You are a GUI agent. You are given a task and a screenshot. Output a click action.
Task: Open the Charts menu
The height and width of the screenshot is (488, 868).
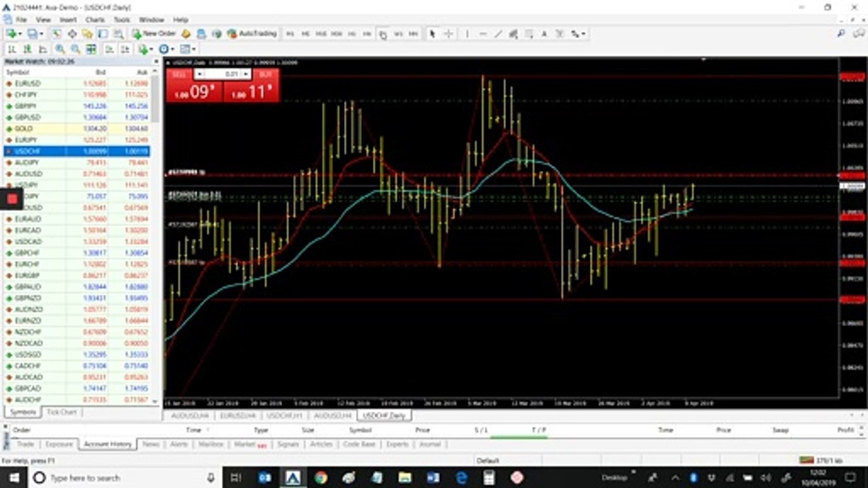95,20
